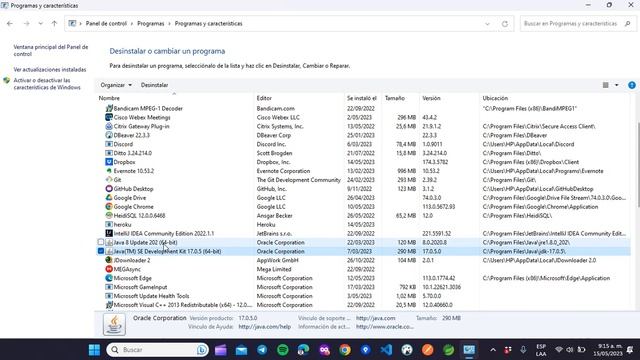Go up one folder level arrow
This screenshot has height=360, width=640.
pos(54,24)
